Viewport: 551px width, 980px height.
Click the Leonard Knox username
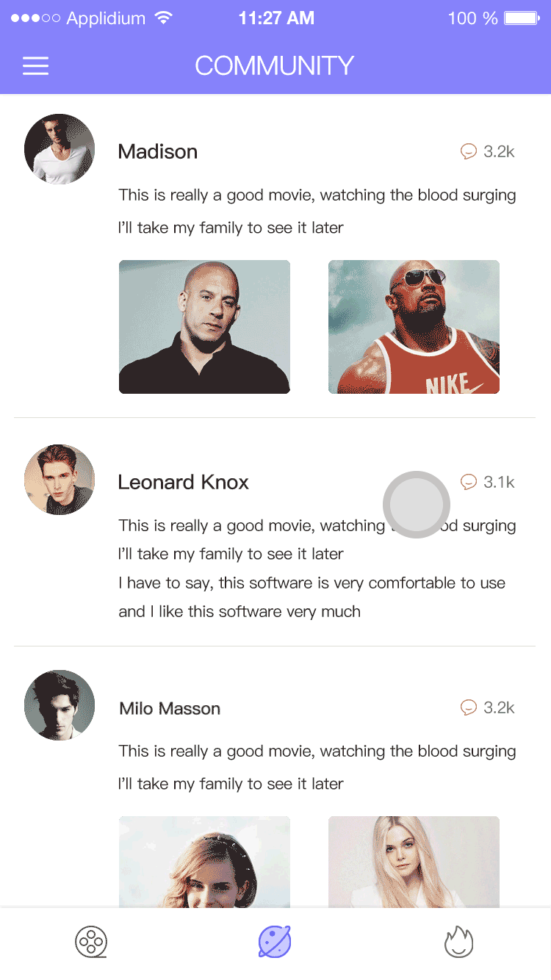tap(184, 483)
